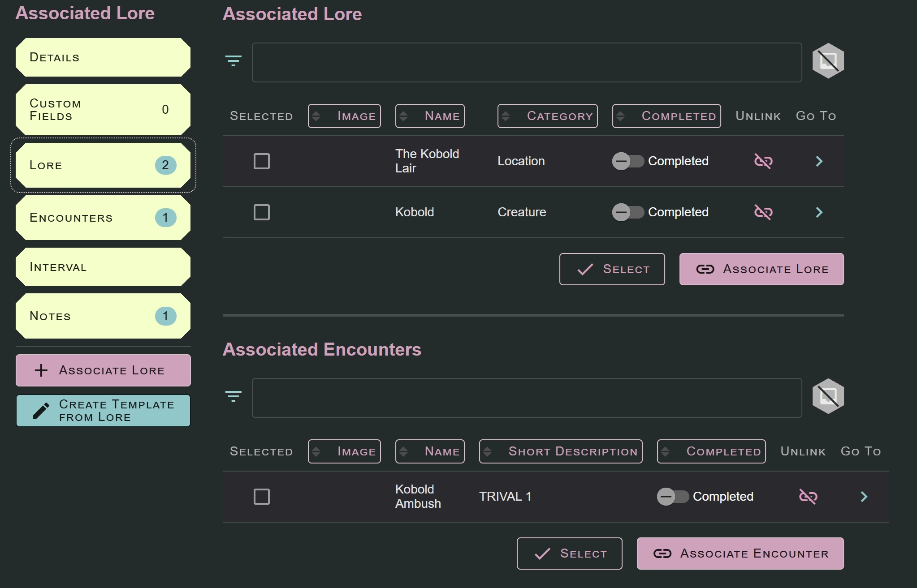Screen dimensions: 917x588
Task: Toggle Completed slider for Kobold Ambush
Action: (x=672, y=496)
